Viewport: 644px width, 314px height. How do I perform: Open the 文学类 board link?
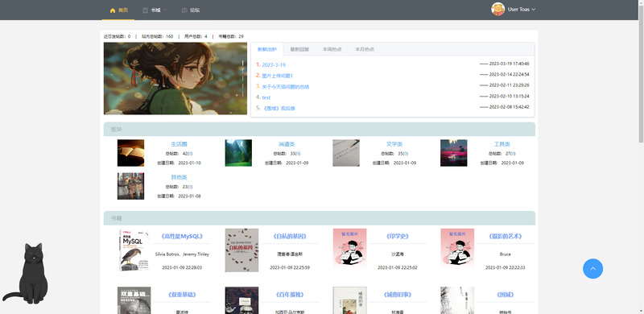(394, 144)
